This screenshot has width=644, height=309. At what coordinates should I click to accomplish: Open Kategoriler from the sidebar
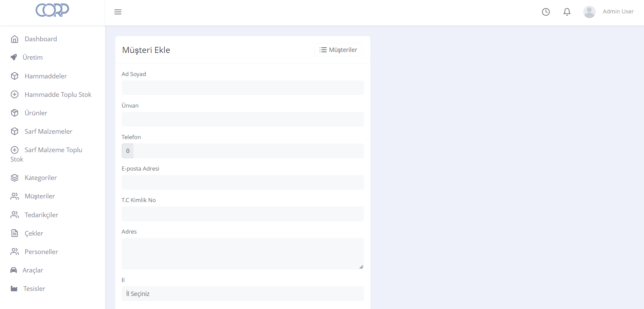(x=41, y=178)
